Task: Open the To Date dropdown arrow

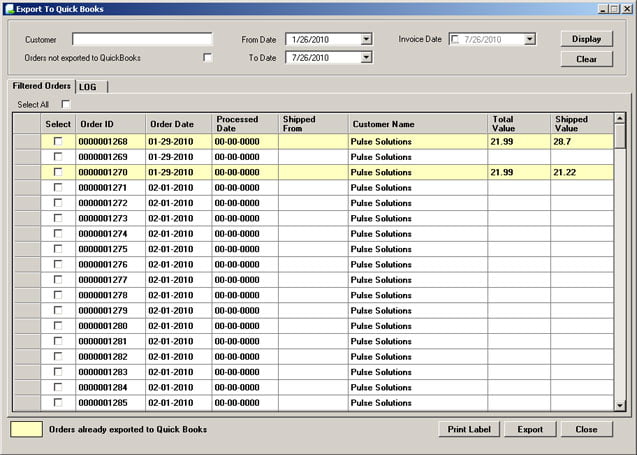Action: pos(366,58)
